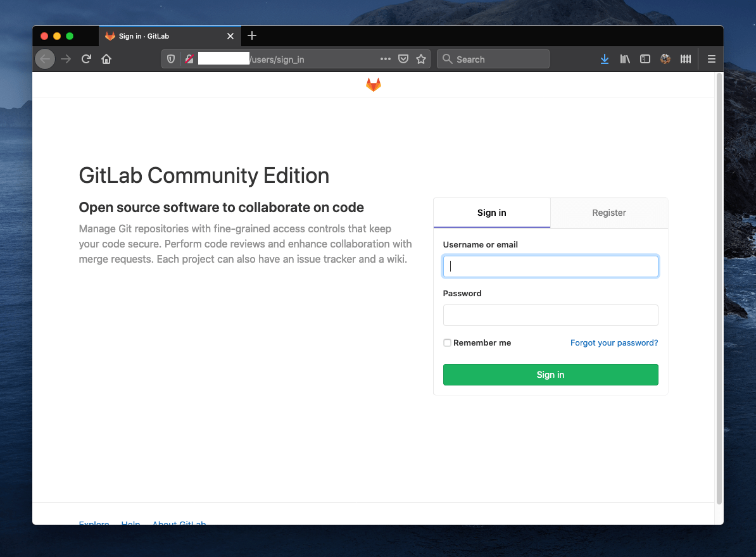Image resolution: width=756 pixels, height=557 pixels.
Task: Focus the Password field
Action: click(551, 315)
